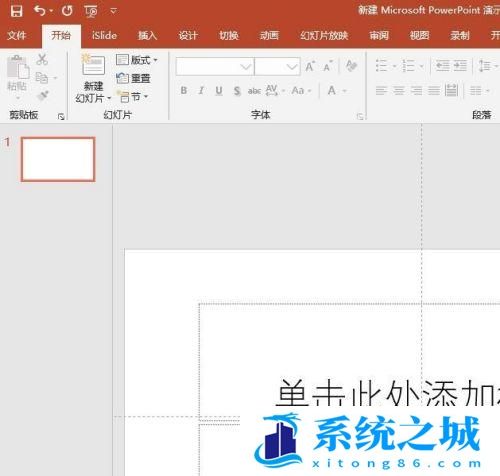
Task: Open the 录制 (Recording) tab
Action: [x=460, y=35]
